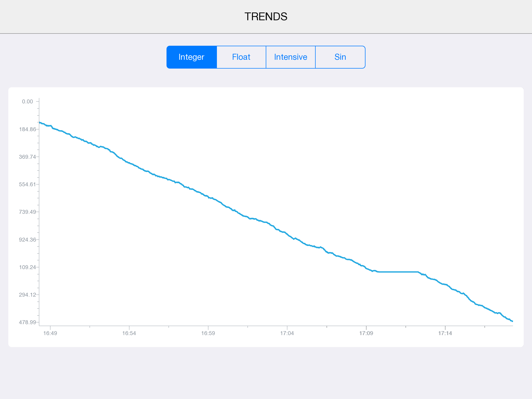The height and width of the screenshot is (399, 532).
Task: Click the 0.00 value label on the y-axis
Action: tap(27, 101)
